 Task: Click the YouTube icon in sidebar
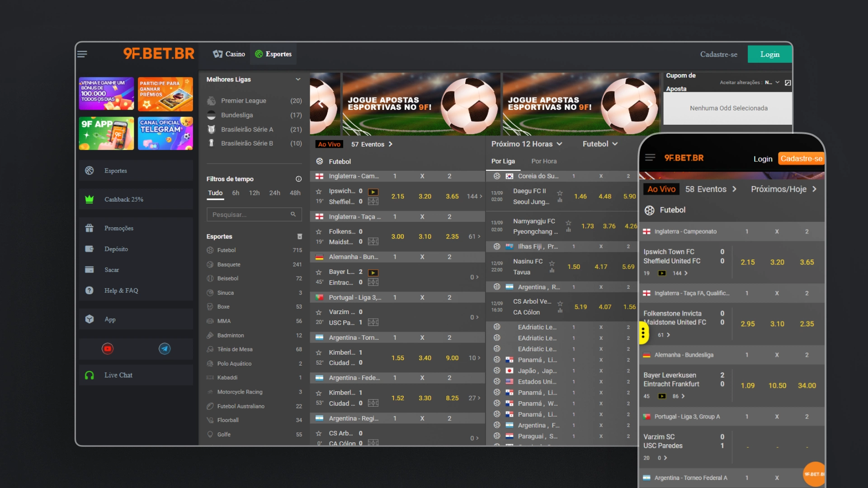(x=108, y=349)
